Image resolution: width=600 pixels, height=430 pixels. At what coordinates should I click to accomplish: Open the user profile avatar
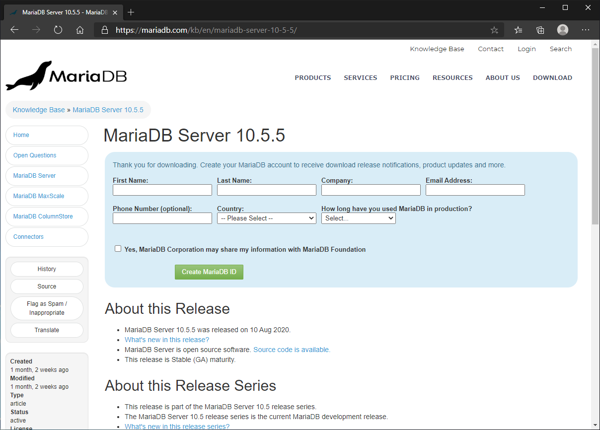[x=562, y=30]
